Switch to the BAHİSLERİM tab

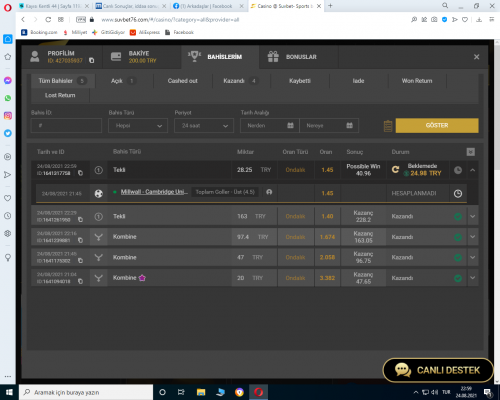click(x=220, y=57)
